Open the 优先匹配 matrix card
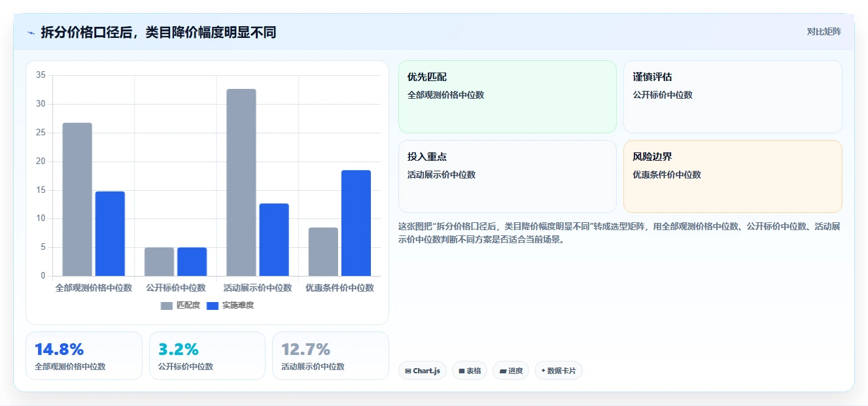Screen dimensions: 868x406 click(508, 97)
